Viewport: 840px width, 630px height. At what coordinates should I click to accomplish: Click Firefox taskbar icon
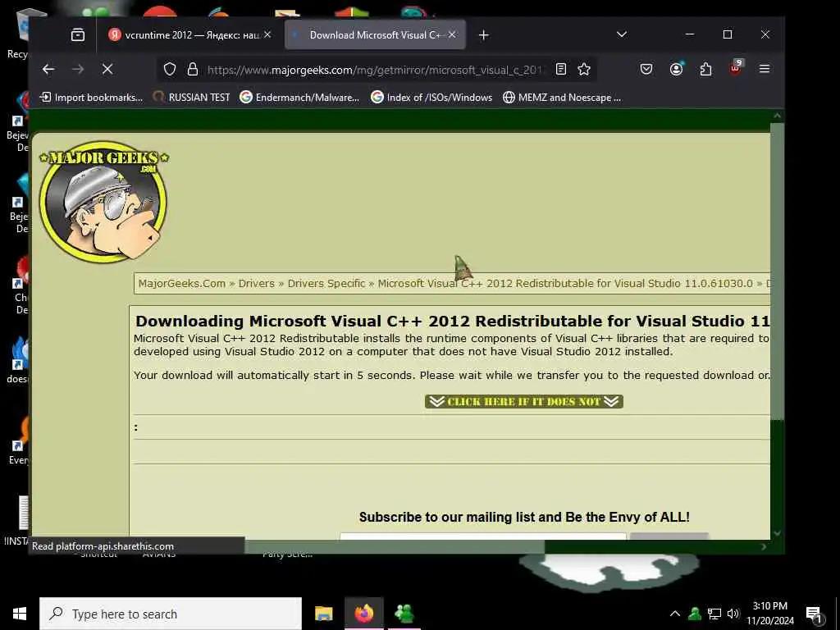tap(363, 614)
